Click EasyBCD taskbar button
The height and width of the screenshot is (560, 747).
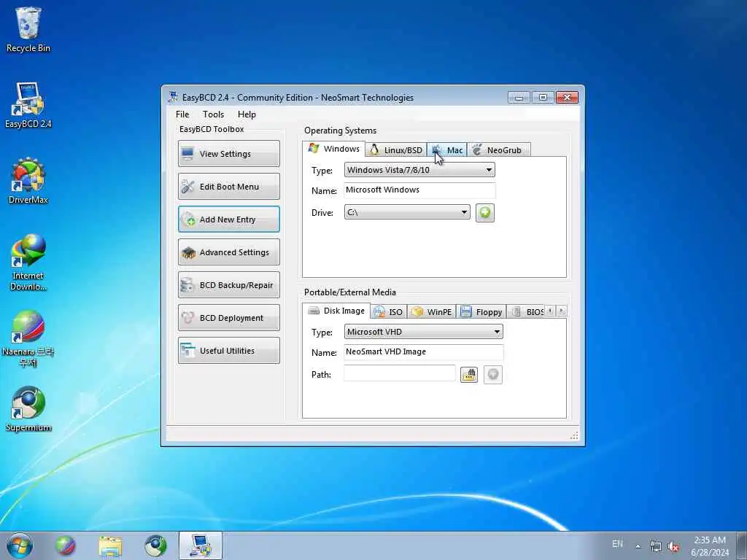(201, 545)
